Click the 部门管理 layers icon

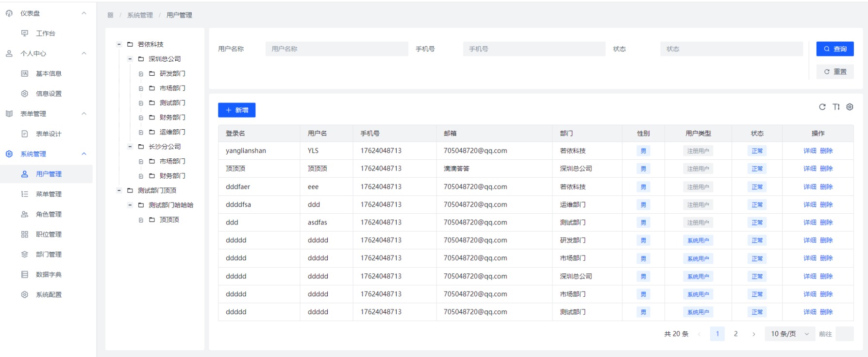(x=25, y=254)
